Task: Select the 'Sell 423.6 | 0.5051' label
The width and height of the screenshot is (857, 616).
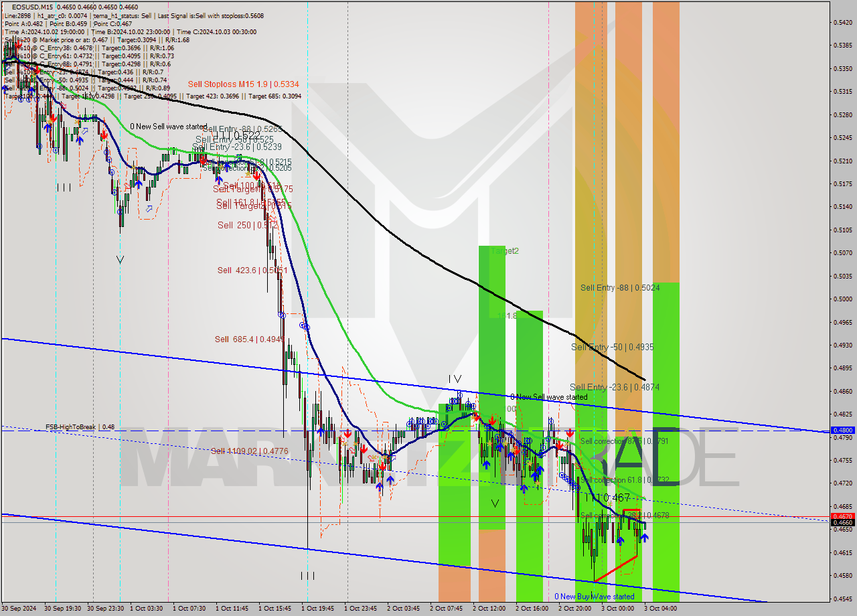Action: pyautogui.click(x=253, y=271)
